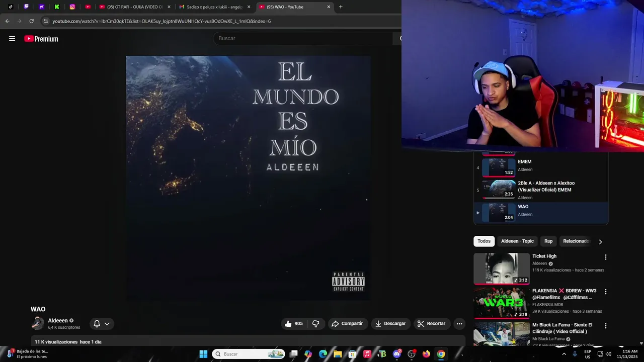Go back to previous page
The height and width of the screenshot is (362, 644).
[7, 21]
